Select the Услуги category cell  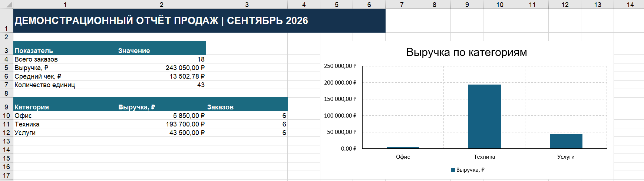(x=65, y=133)
